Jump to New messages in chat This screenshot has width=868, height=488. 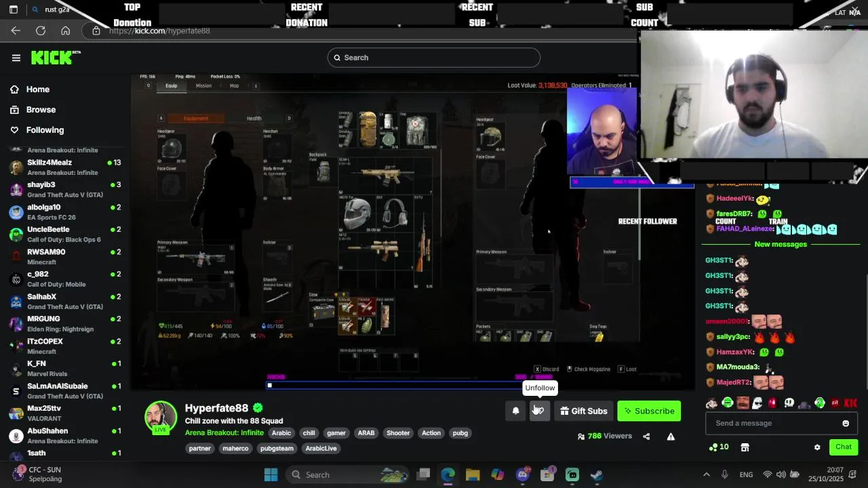[x=781, y=244]
